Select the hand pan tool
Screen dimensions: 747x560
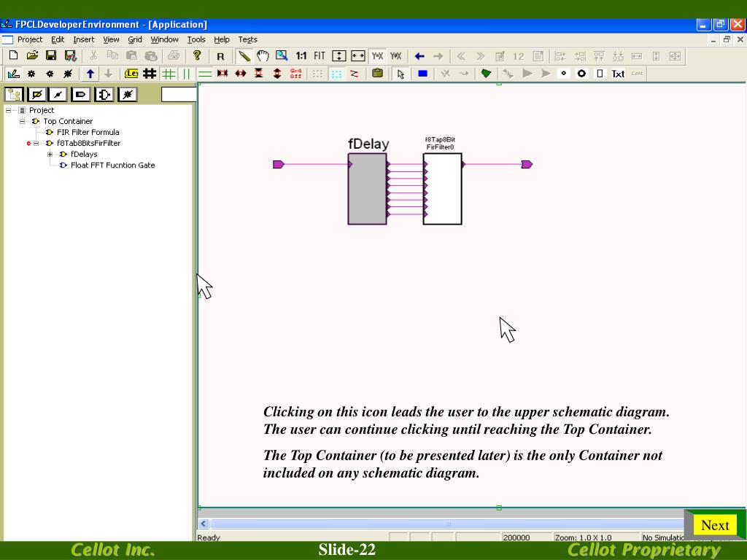[x=263, y=56]
